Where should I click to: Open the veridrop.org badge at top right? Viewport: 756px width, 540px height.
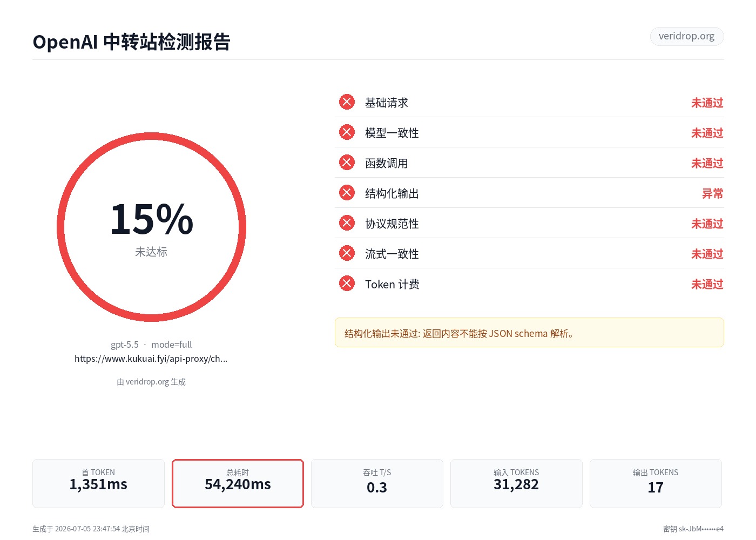point(687,36)
